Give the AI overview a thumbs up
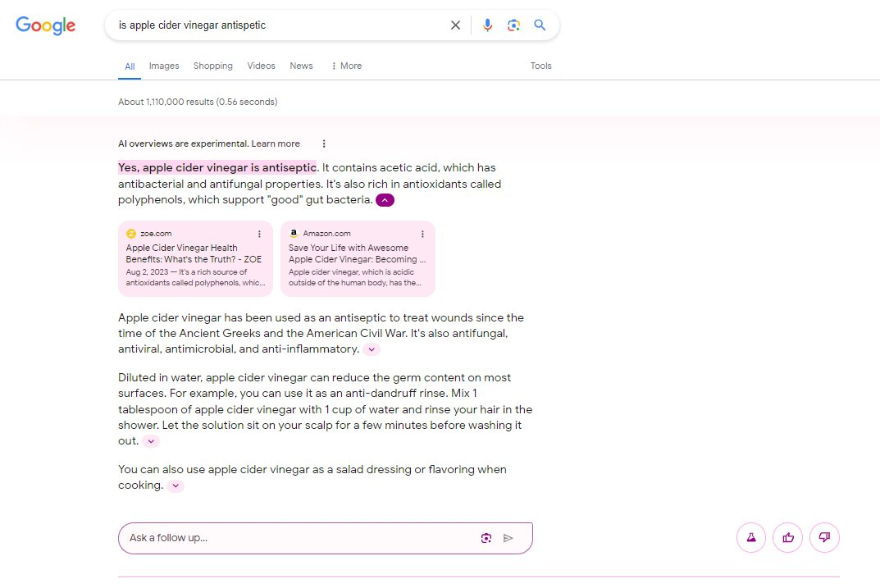The image size is (880, 588). (x=787, y=537)
